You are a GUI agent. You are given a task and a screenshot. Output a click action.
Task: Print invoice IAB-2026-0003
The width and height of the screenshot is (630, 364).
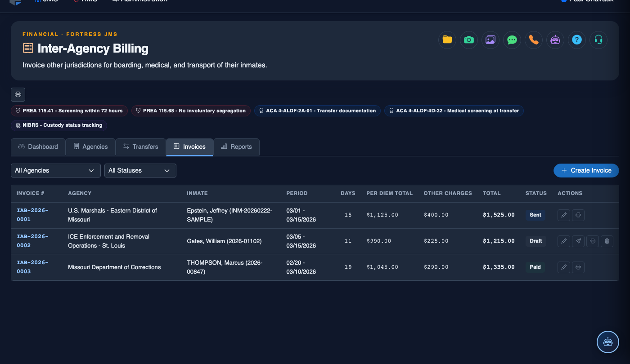click(x=578, y=267)
